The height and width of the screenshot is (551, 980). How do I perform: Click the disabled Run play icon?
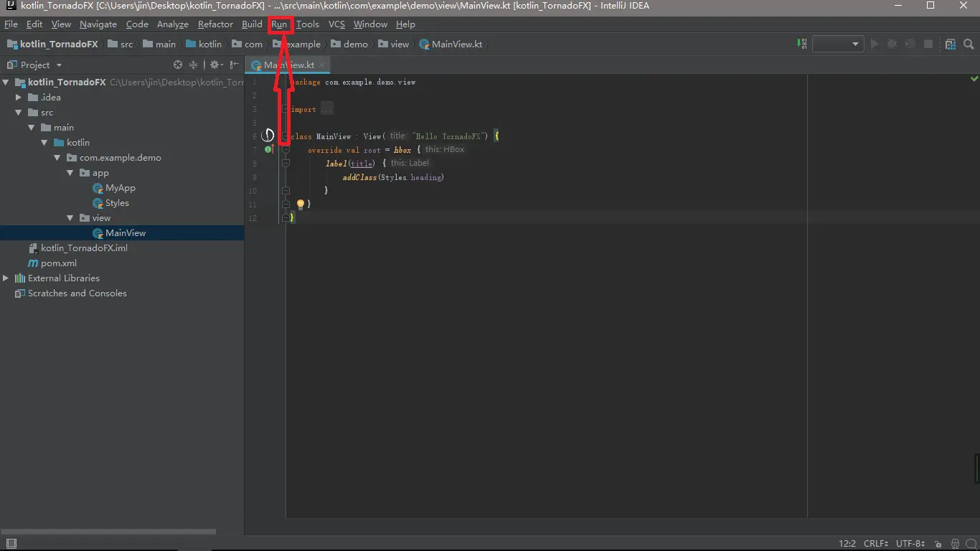click(x=874, y=44)
